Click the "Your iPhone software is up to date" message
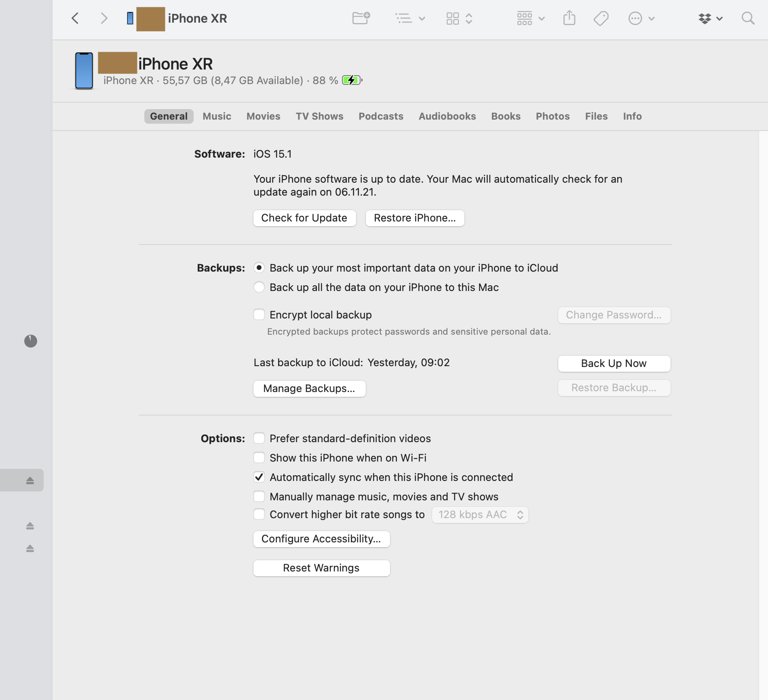Image resolution: width=768 pixels, height=700 pixels. click(438, 186)
